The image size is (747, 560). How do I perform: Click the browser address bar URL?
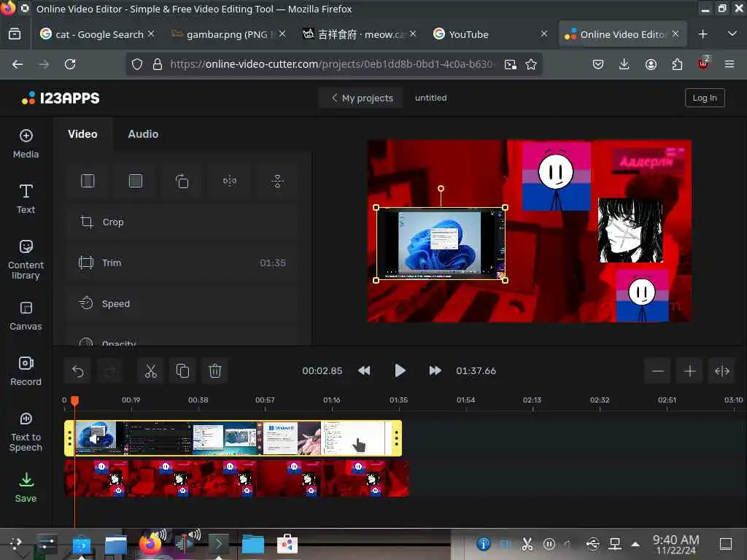pos(332,64)
